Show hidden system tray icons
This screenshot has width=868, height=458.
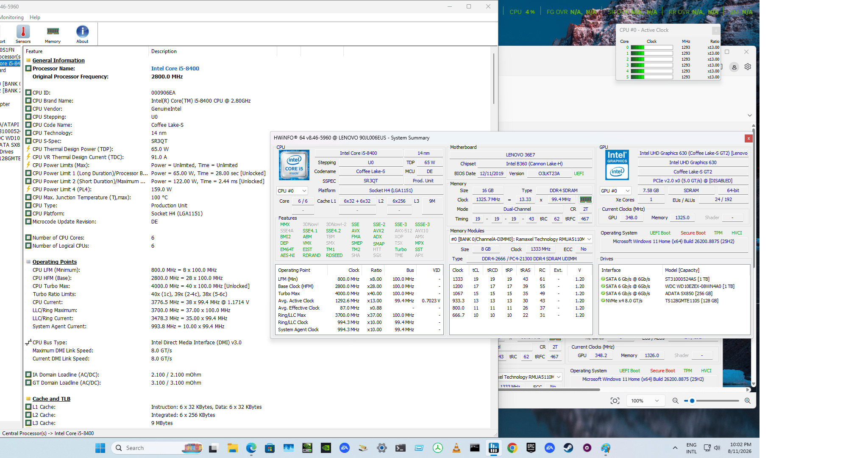point(675,448)
